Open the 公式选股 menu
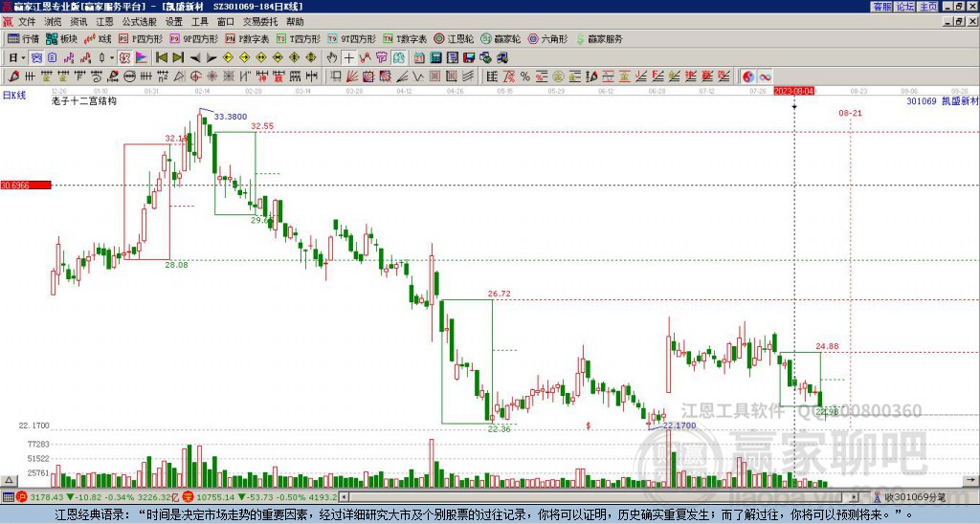980x524 pixels. 140,22
